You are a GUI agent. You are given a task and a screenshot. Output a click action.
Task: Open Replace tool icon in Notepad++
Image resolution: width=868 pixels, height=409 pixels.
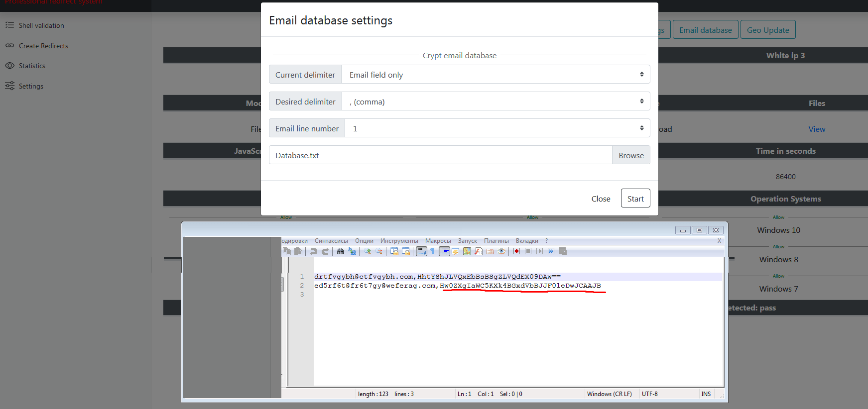click(352, 251)
